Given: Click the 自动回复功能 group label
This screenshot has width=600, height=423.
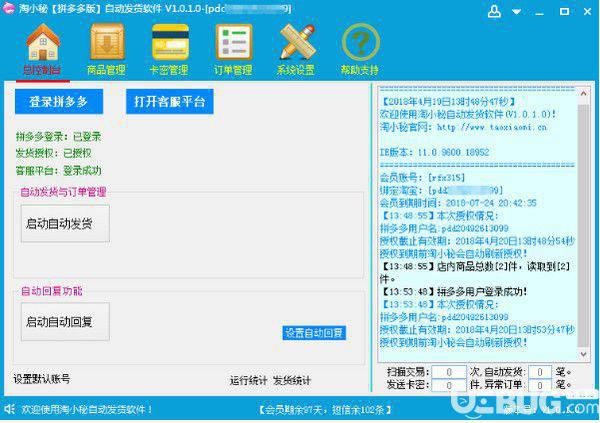Looking at the screenshot, I should pyautogui.click(x=52, y=291).
